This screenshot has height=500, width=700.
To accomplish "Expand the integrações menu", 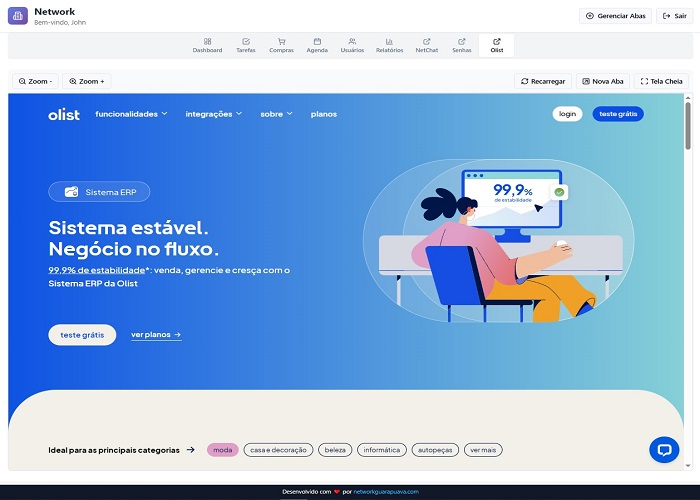I will (213, 114).
